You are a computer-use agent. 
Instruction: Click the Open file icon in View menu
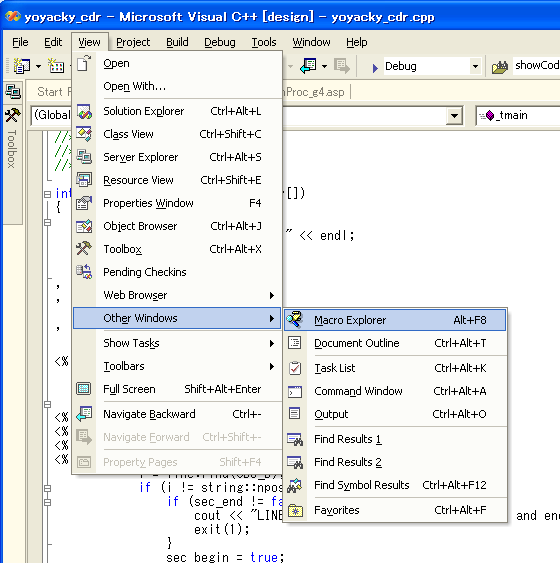(84, 63)
